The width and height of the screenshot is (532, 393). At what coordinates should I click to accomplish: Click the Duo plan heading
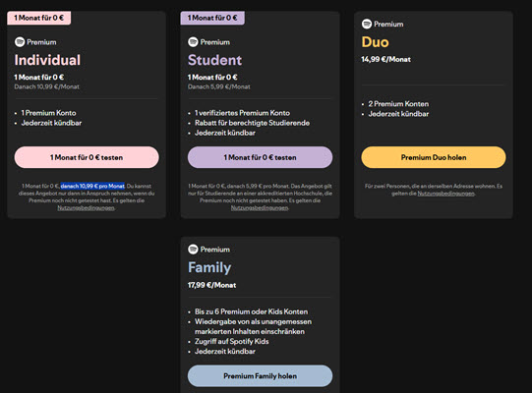[375, 42]
